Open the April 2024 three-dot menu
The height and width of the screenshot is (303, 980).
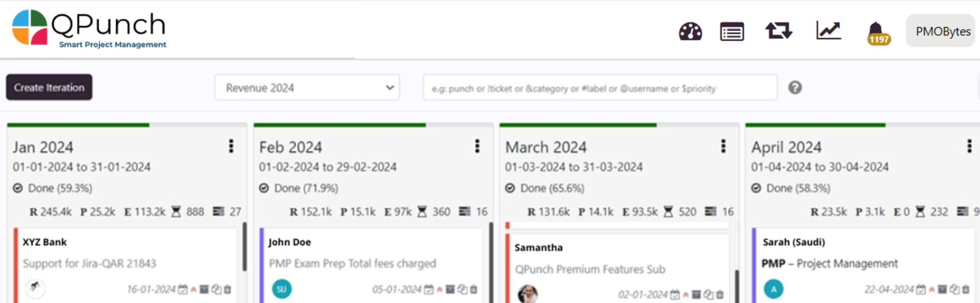click(x=969, y=146)
